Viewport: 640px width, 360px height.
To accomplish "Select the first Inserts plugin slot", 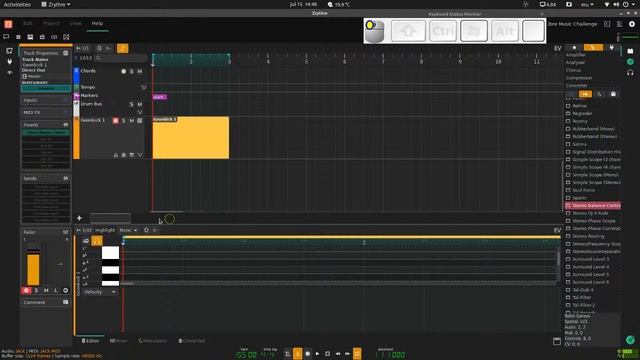I will (46, 132).
